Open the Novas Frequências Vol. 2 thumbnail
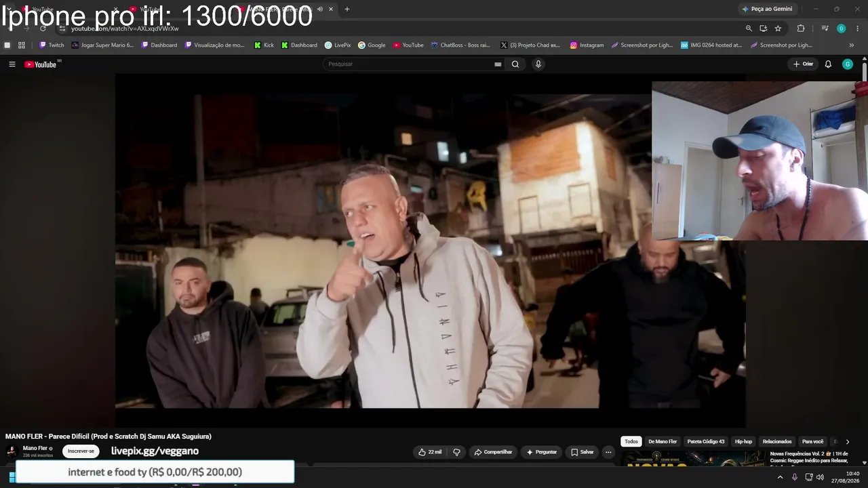868x488 pixels. (x=693, y=460)
